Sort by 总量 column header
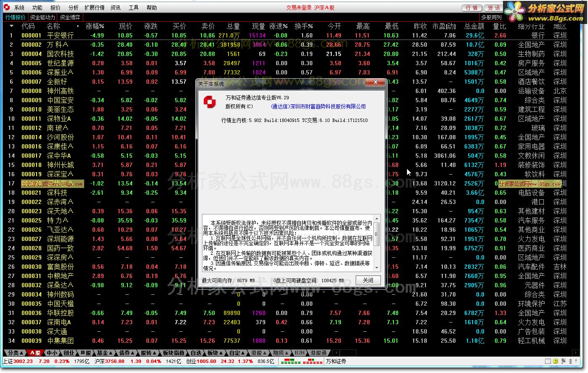This screenshot has height=373, width=588. click(x=233, y=26)
